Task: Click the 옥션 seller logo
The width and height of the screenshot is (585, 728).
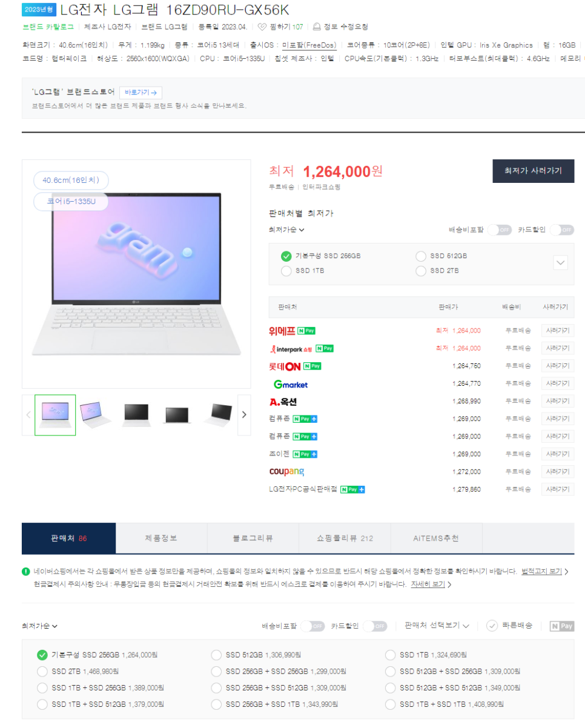Action: point(283,402)
